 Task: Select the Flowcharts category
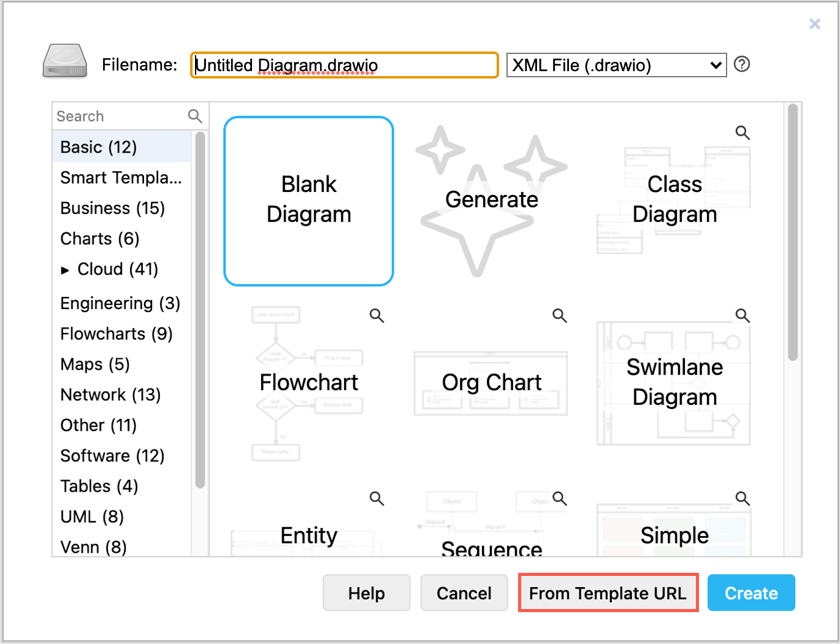[x=116, y=334]
